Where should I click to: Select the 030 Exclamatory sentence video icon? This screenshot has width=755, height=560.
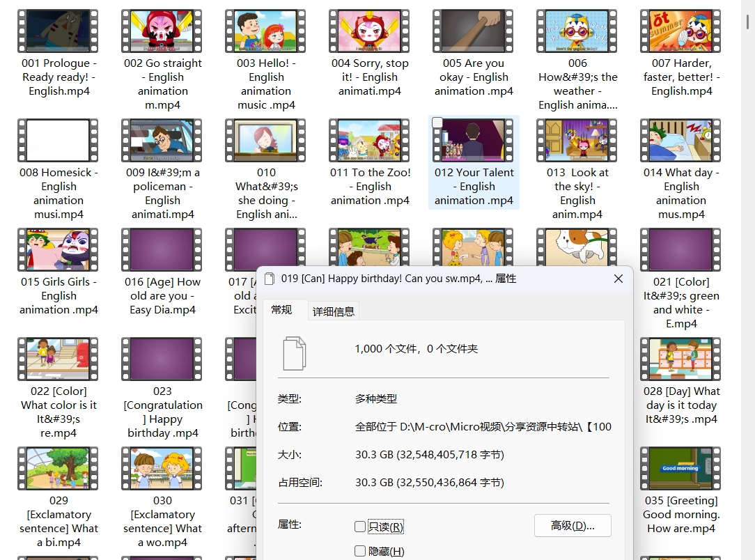pyautogui.click(x=162, y=468)
